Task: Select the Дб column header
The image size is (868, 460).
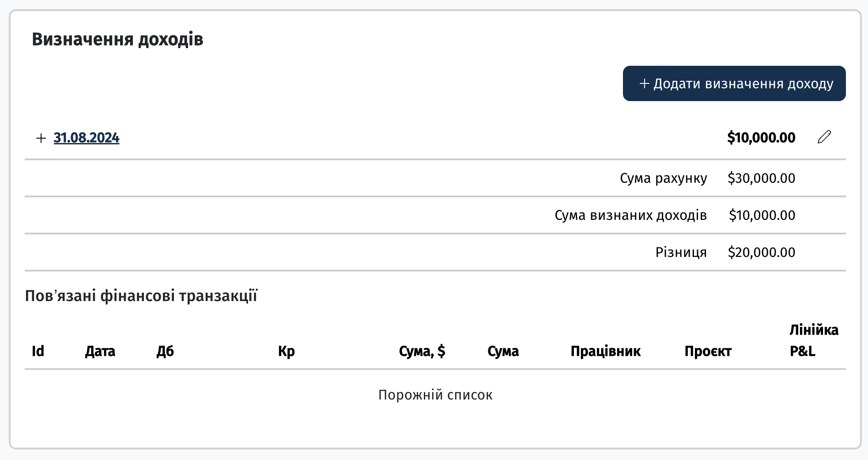Action: pos(165,351)
